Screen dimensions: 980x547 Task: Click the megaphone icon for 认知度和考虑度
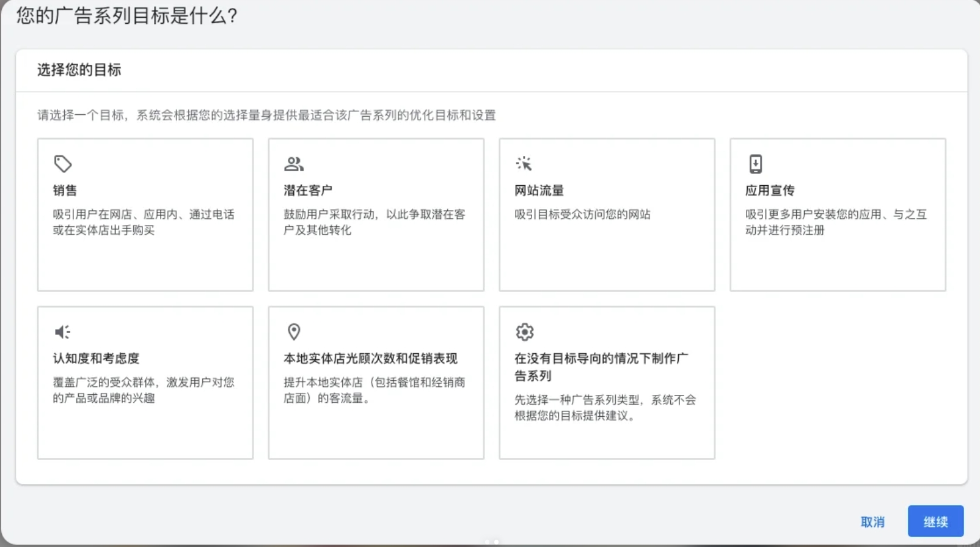click(63, 332)
